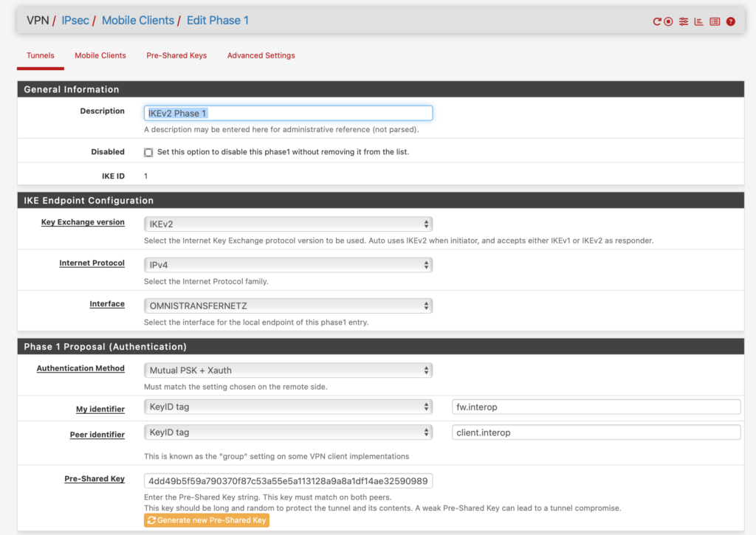Open help using the question mark icon
Screen dimensions: 756x535
(x=730, y=21)
